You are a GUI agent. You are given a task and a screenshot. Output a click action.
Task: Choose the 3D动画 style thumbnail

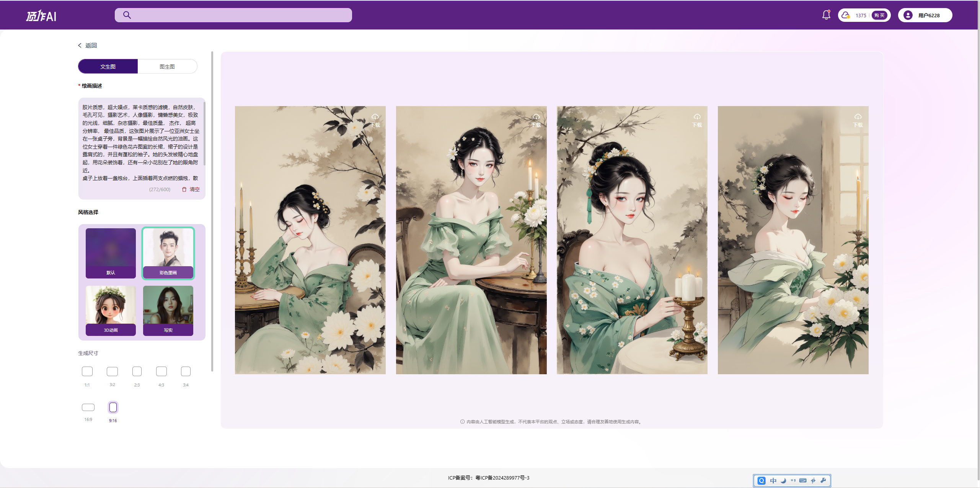pos(111,310)
